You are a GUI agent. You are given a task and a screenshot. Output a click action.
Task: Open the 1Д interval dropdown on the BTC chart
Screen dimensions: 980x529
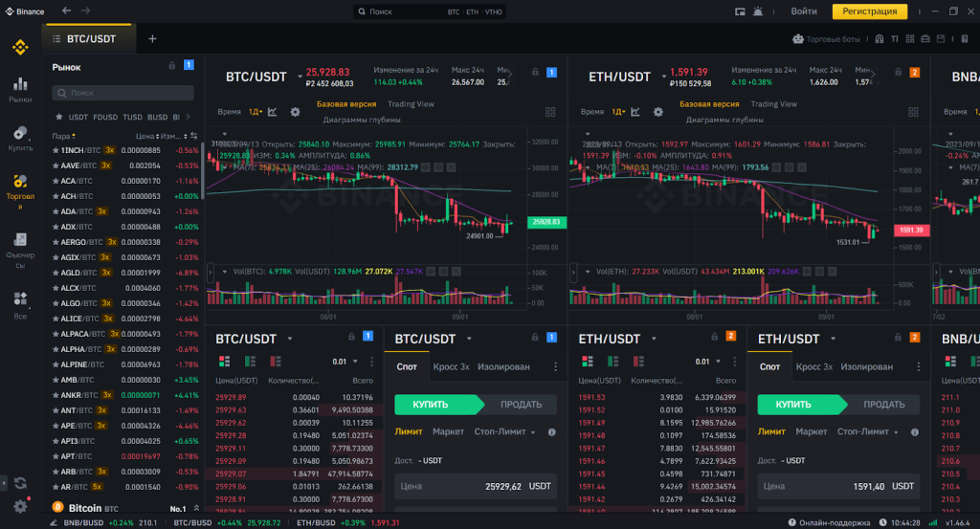(x=255, y=112)
